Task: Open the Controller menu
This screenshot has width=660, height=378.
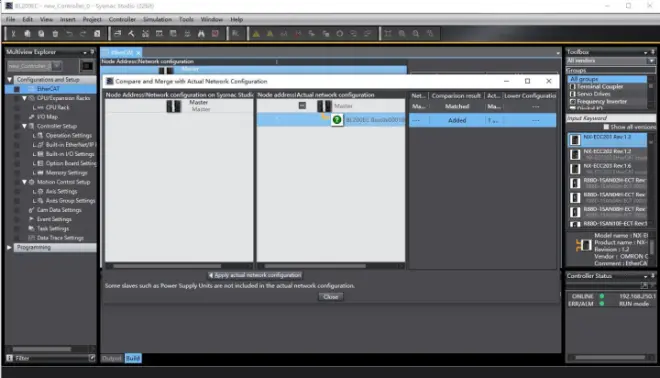Action: tap(122, 19)
